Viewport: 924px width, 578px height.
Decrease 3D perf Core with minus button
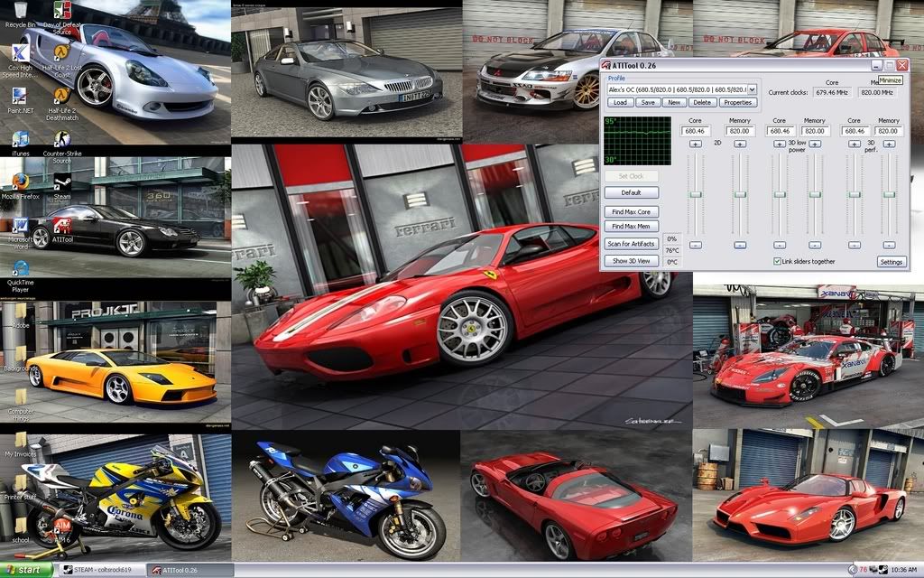click(855, 245)
